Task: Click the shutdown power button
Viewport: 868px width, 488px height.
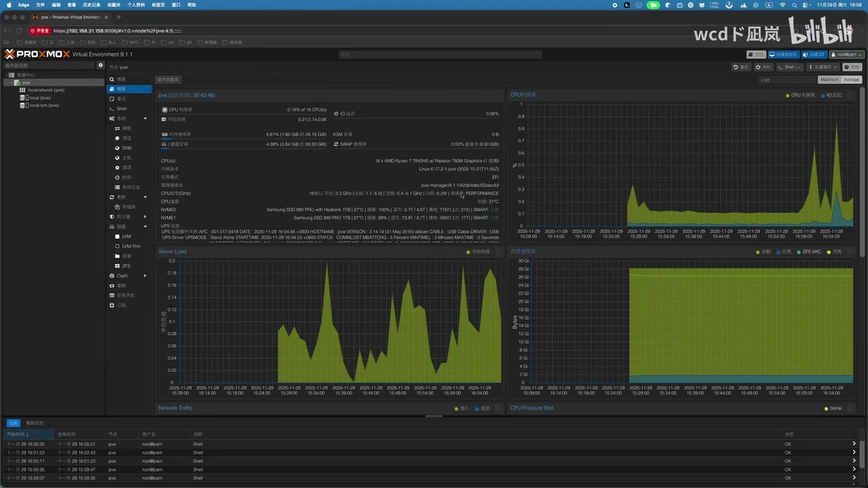Action: coord(764,67)
